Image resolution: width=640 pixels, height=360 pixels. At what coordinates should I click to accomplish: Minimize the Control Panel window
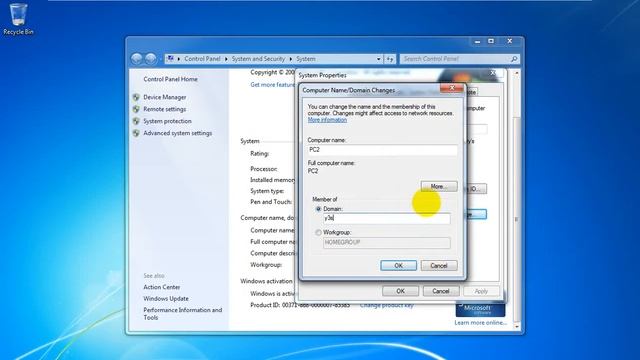477,41
